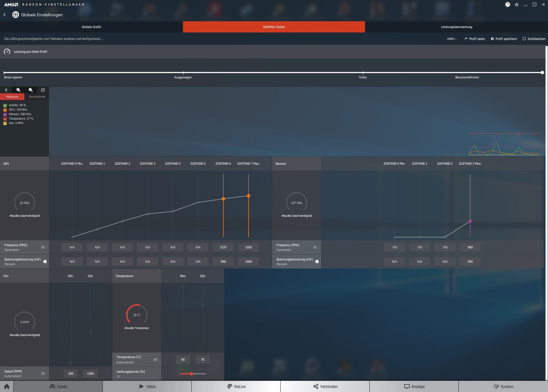Select the Maximum graph tab
The image size is (548, 392).
[12, 97]
